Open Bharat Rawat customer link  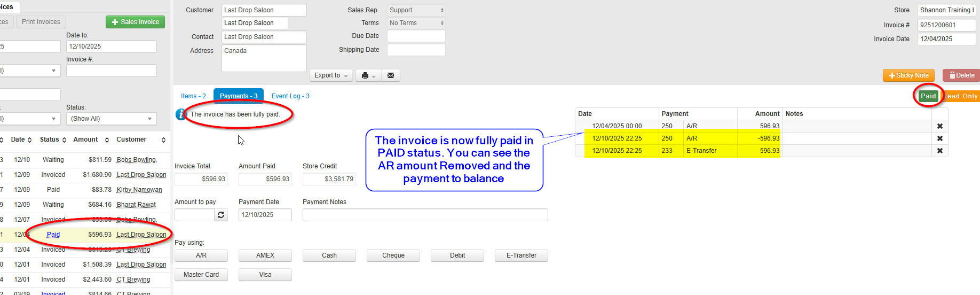pyautogui.click(x=136, y=205)
